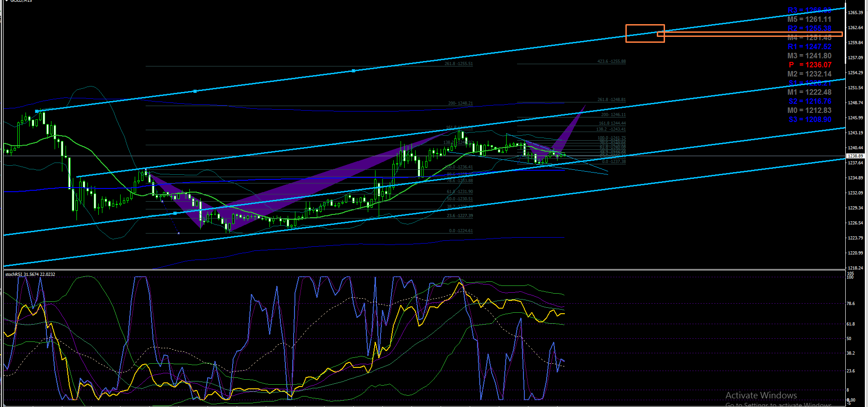Select the M3 = 1241.80 midpoint label
The image size is (868, 407).
tap(809, 56)
